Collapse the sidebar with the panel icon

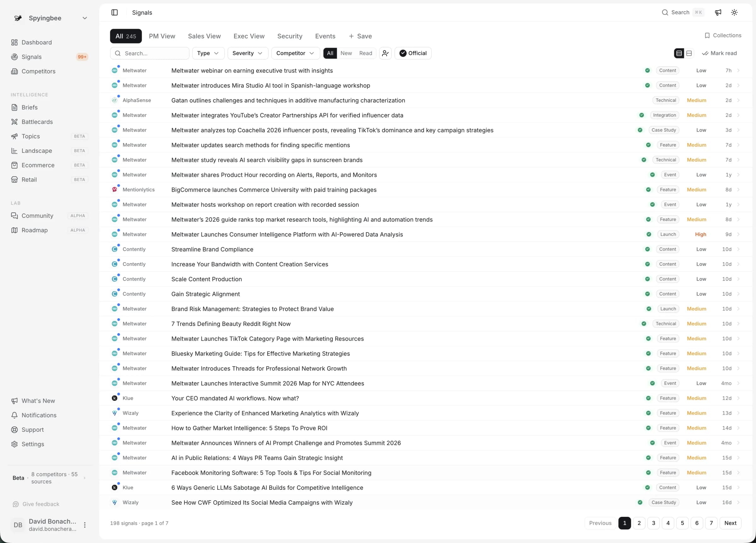[114, 12]
